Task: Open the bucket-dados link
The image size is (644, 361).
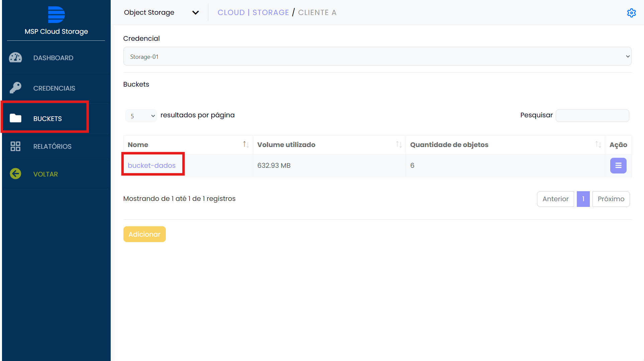Action: coord(151,165)
